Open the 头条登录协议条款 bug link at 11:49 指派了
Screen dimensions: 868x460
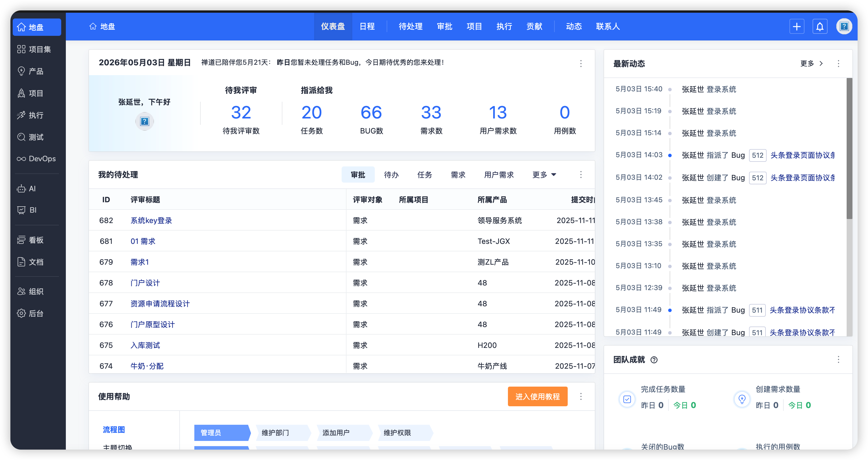point(802,310)
